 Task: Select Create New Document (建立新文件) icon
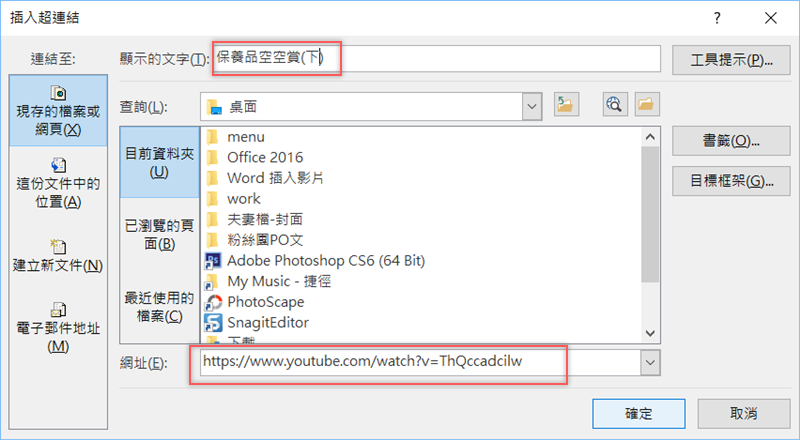[58, 247]
